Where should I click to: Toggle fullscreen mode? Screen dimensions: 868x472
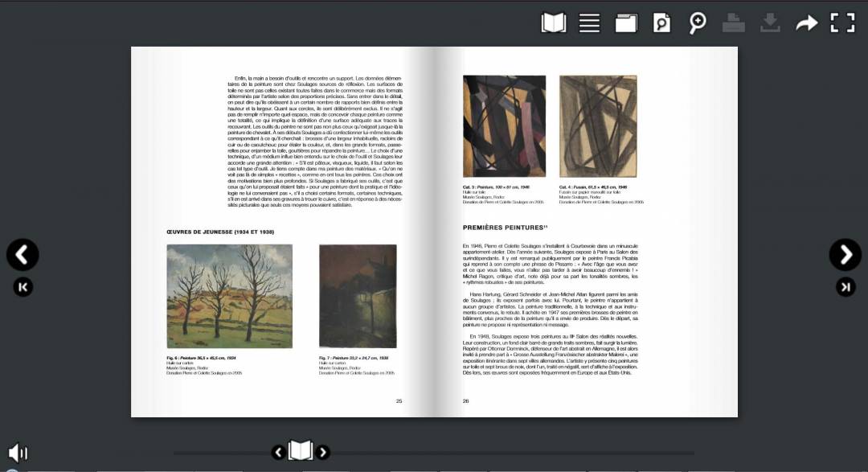click(842, 23)
